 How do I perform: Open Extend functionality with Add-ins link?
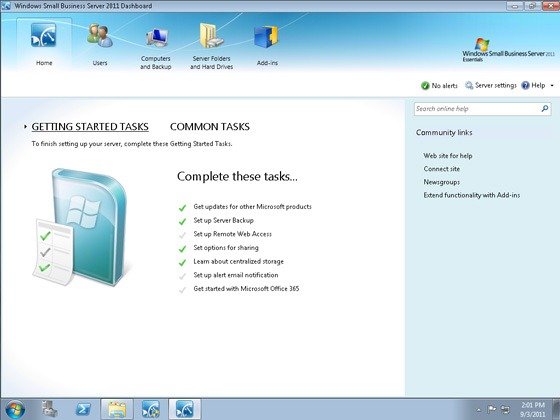tap(471, 195)
